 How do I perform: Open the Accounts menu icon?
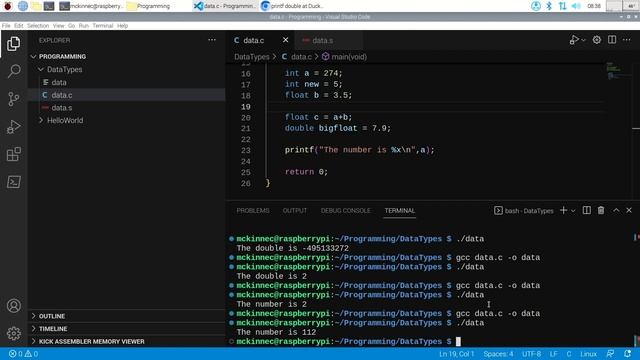[x=13, y=306]
